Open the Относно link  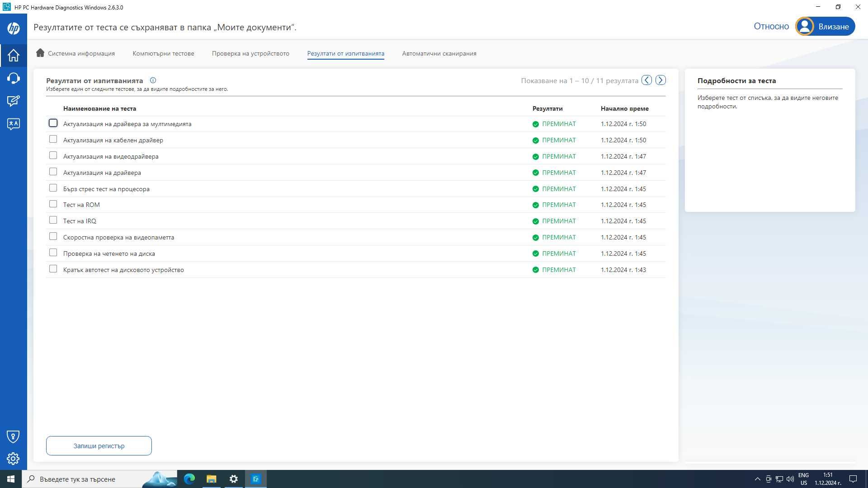[x=771, y=26]
